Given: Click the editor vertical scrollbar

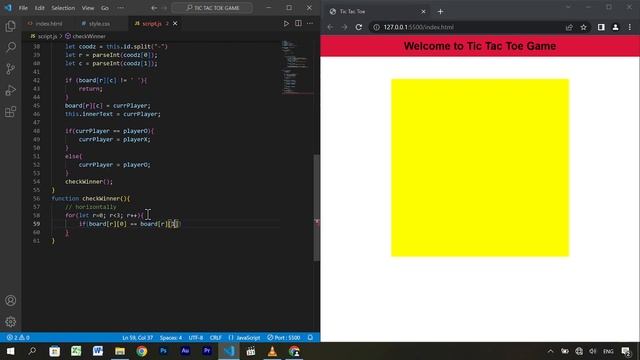Looking at the screenshot, I should pyautogui.click(x=316, y=208).
